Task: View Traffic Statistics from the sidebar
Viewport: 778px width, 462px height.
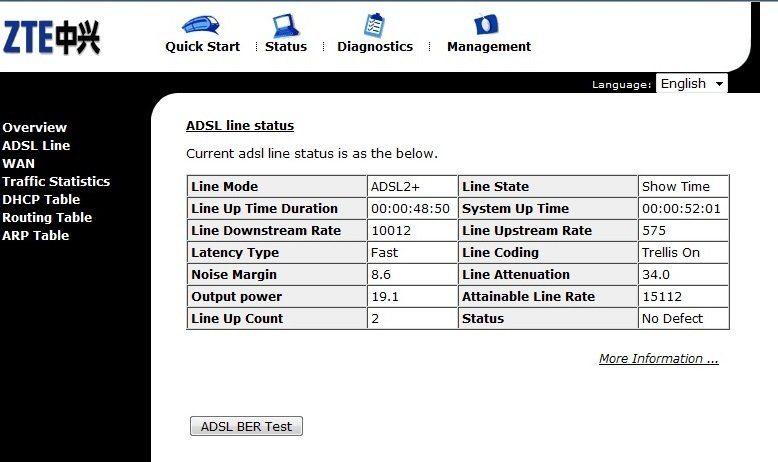Action: click(56, 182)
